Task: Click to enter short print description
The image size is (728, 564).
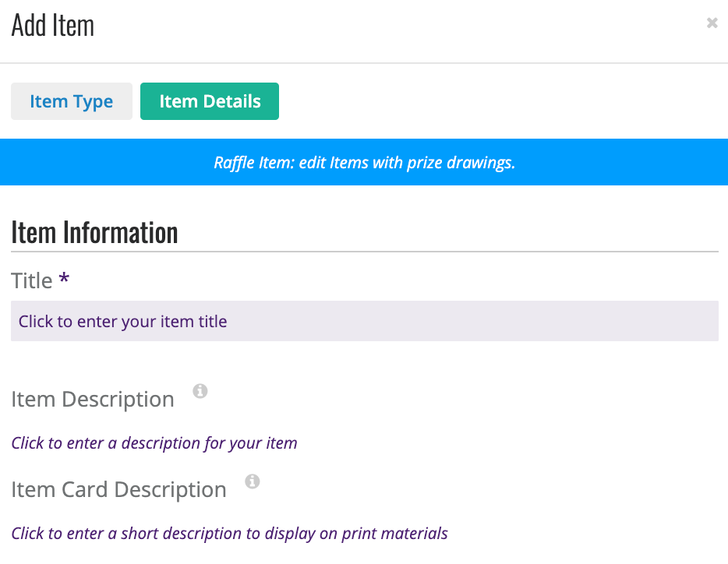Action: (x=229, y=534)
